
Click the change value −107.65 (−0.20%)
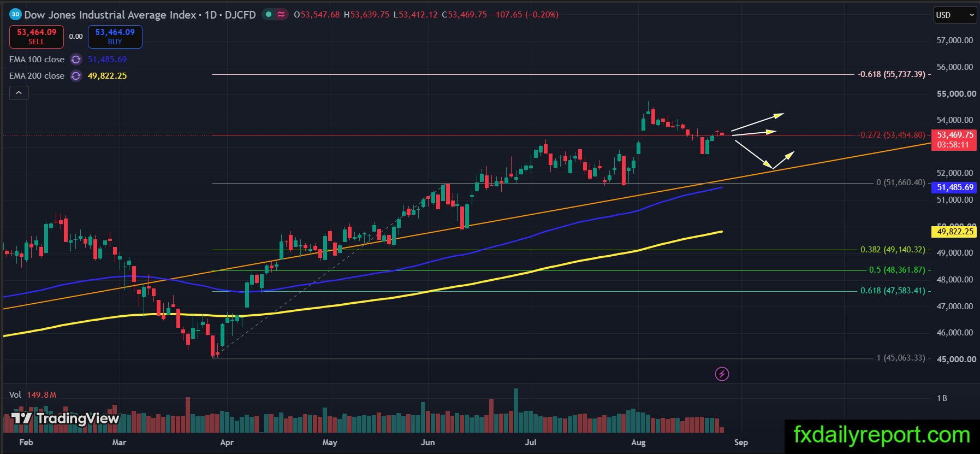click(x=525, y=15)
